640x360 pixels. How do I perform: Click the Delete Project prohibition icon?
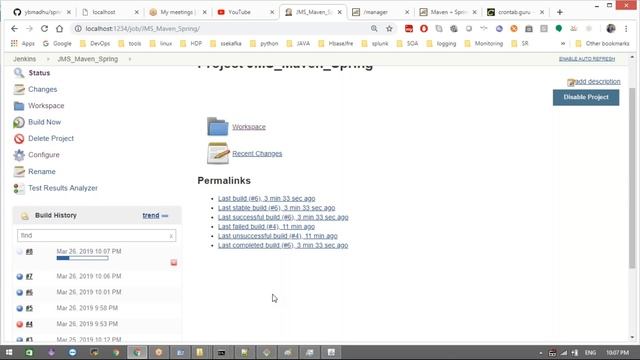(x=19, y=139)
